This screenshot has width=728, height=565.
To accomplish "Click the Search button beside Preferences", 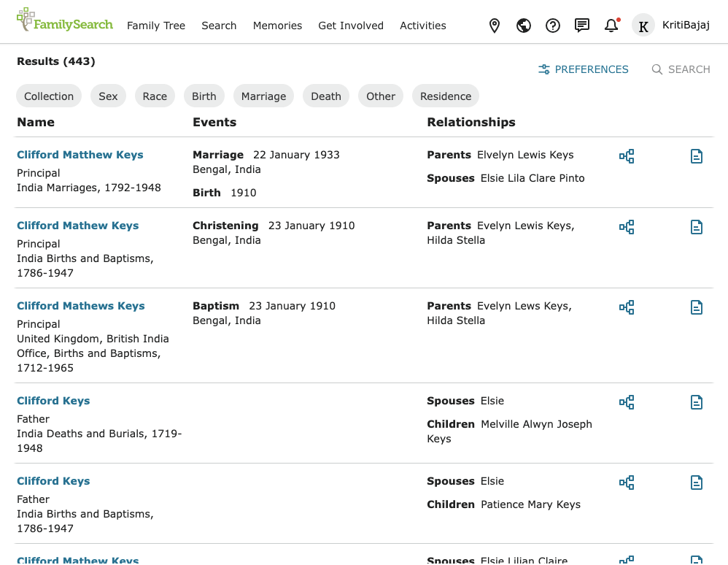I will pyautogui.click(x=681, y=69).
